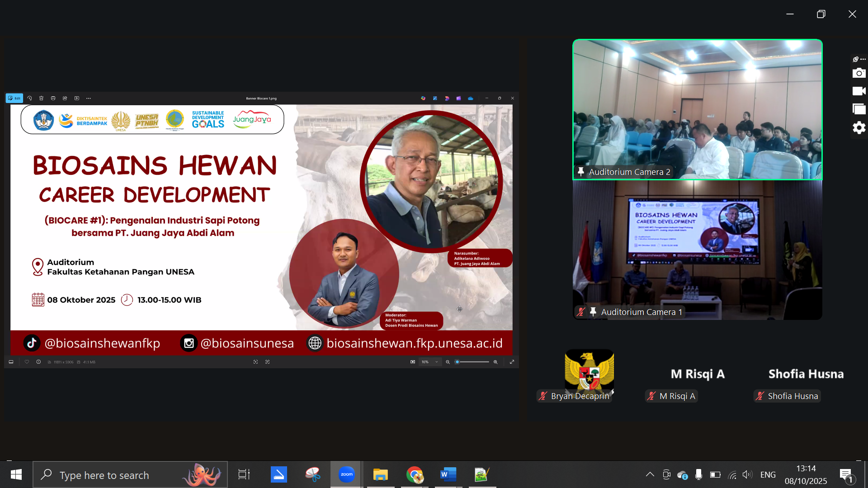Open the See more three-dots menu

(89, 98)
